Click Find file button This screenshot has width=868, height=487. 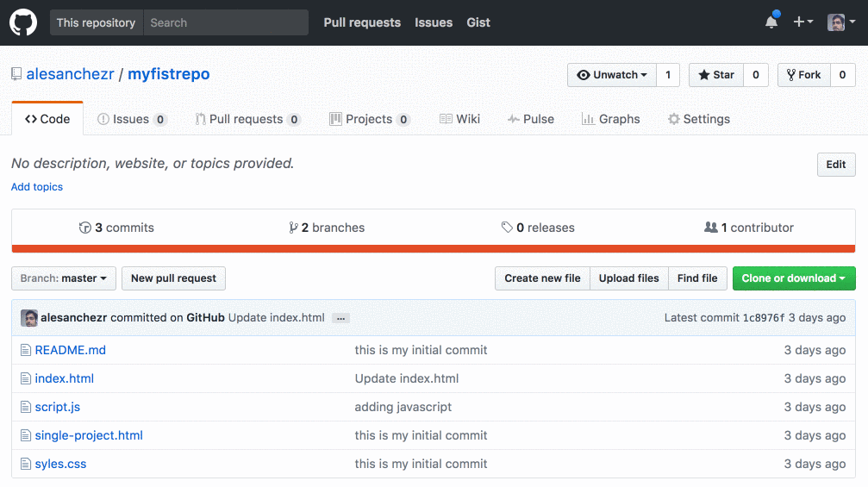[x=697, y=278]
